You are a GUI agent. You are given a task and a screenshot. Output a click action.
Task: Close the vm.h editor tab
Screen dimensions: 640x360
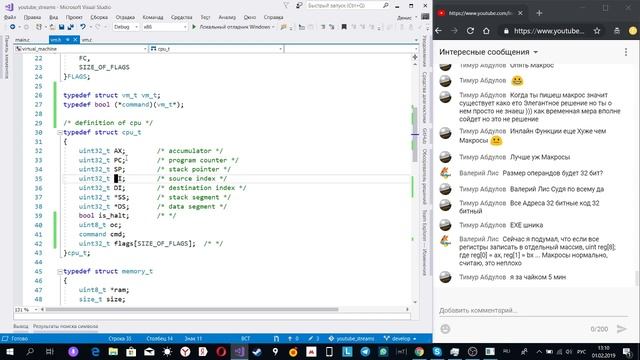pos(75,40)
